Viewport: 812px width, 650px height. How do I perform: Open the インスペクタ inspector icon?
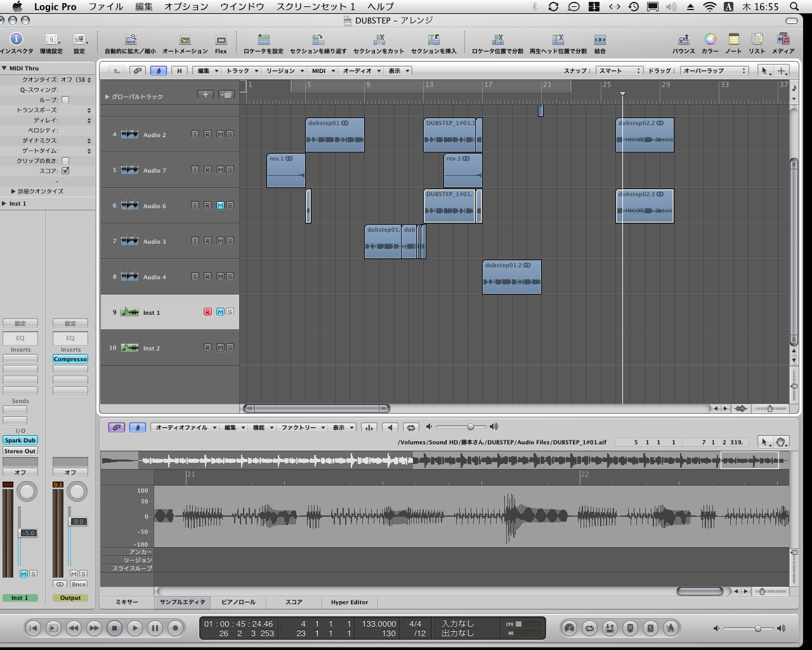point(16,39)
